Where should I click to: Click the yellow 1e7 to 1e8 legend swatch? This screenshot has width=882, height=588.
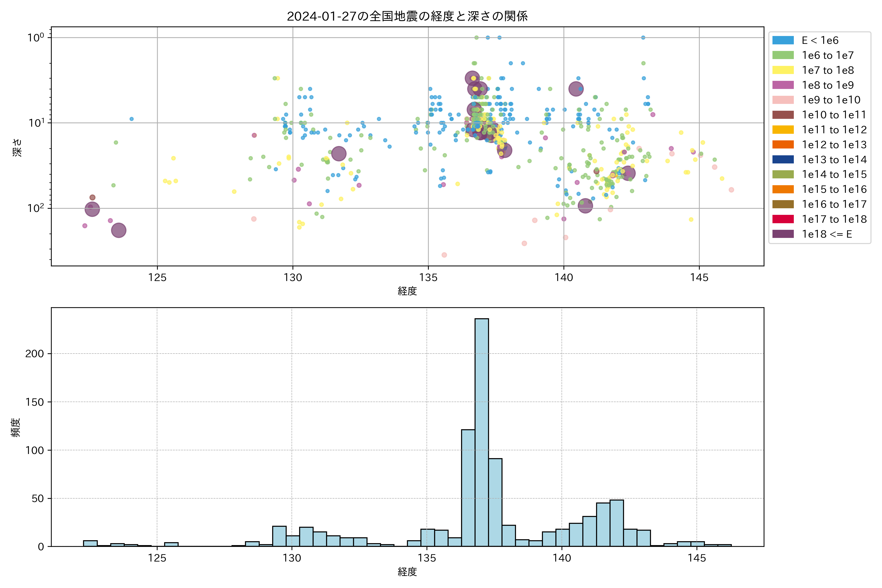pos(783,70)
